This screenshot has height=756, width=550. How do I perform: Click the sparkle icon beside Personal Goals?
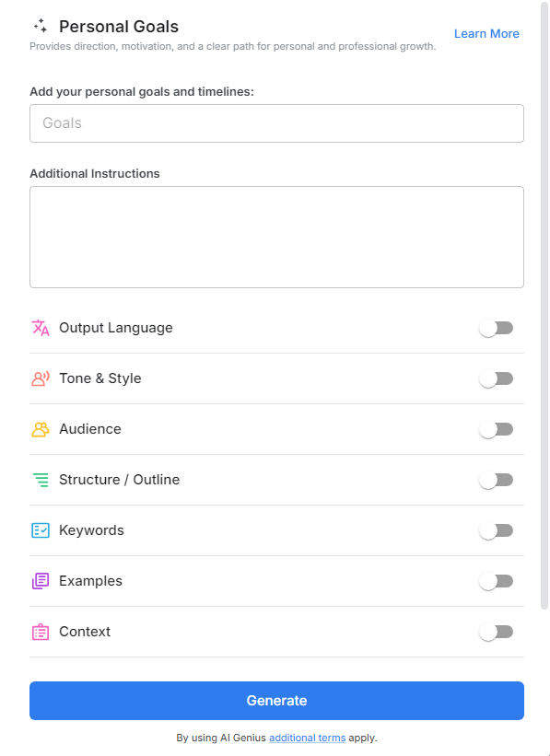tap(41, 27)
